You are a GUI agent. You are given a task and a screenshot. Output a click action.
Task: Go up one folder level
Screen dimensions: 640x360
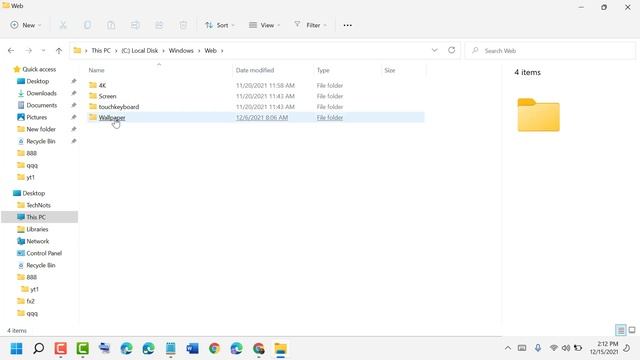pyautogui.click(x=59, y=51)
